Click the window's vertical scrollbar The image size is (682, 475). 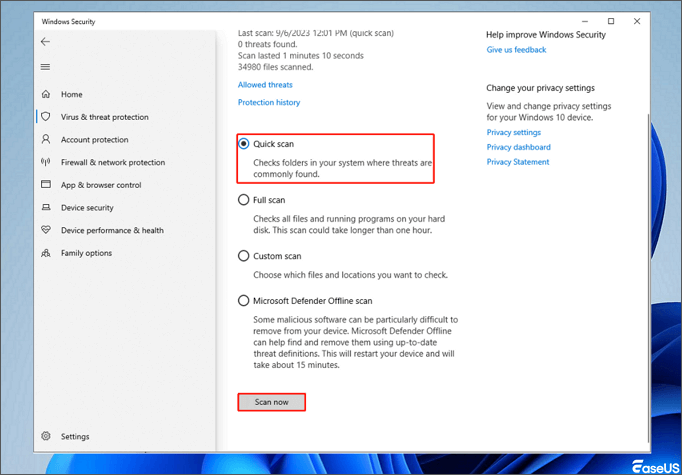649,278
